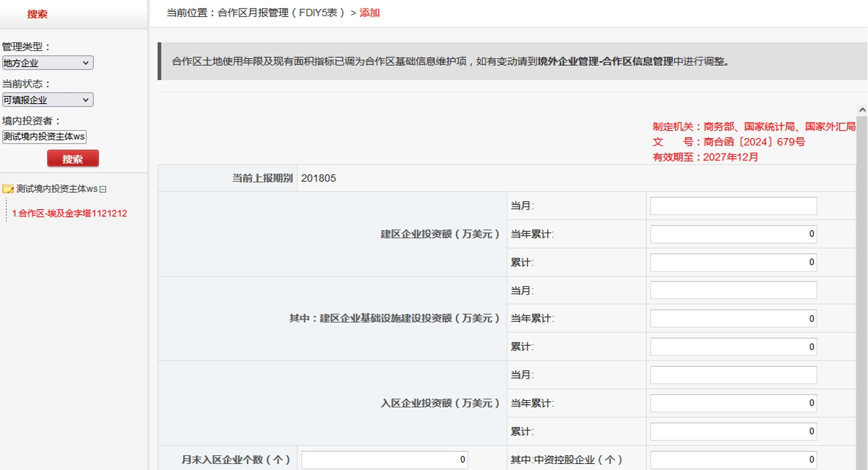868x470 pixels.
Task: Click the 境内投资者 text field
Action: coord(44,136)
